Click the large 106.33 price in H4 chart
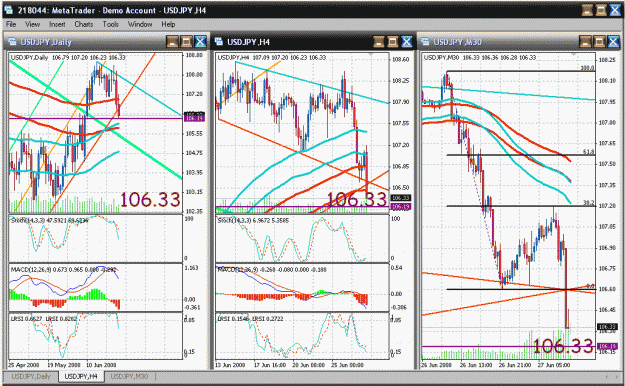Viewport: 625px width, 386px height. [357, 200]
